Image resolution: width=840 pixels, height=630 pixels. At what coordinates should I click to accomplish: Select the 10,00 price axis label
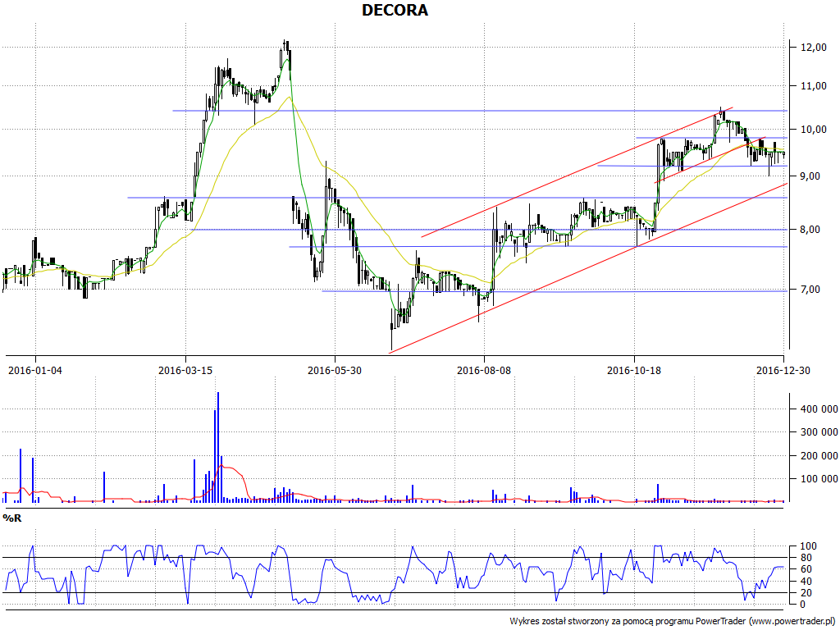[813, 129]
